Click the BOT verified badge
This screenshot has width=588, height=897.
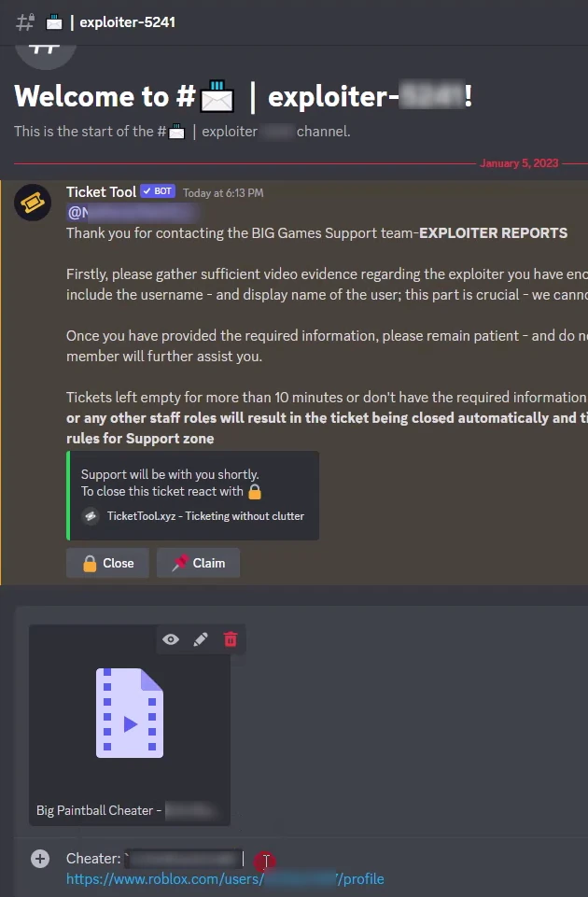[x=158, y=191]
